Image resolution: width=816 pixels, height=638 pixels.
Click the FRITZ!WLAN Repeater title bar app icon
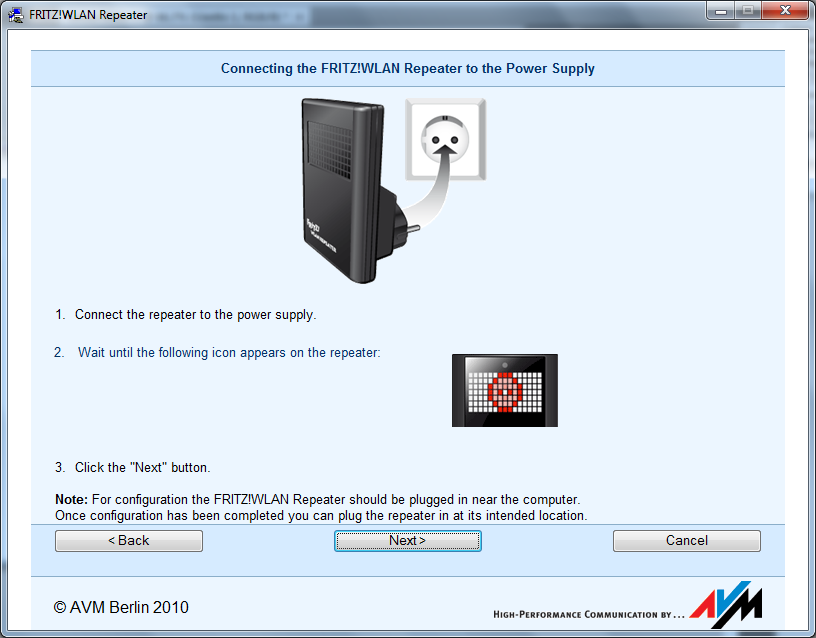(15, 15)
